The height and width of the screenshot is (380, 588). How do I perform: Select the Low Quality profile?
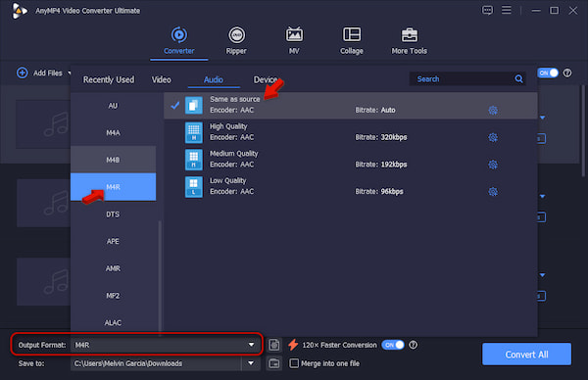[x=350, y=187]
